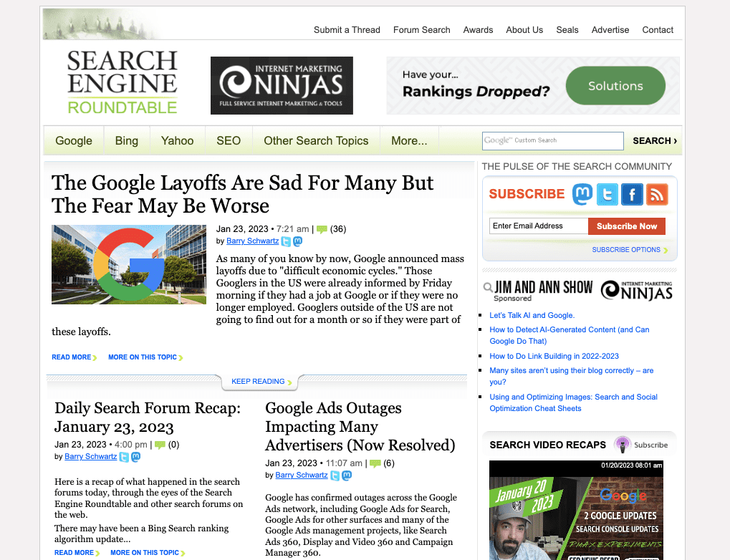This screenshot has height=560, width=730.
Task: Open the Mastodon subscribe icon
Action: tap(583, 194)
